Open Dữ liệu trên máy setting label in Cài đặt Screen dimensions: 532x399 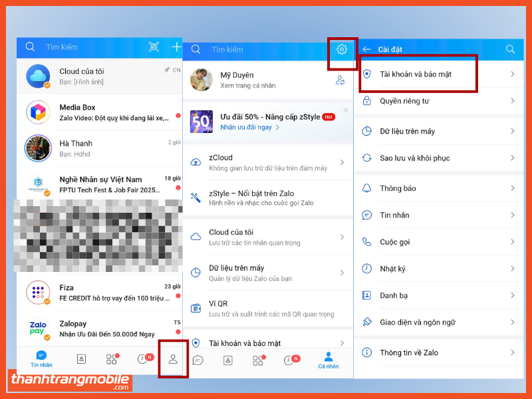coord(407,131)
